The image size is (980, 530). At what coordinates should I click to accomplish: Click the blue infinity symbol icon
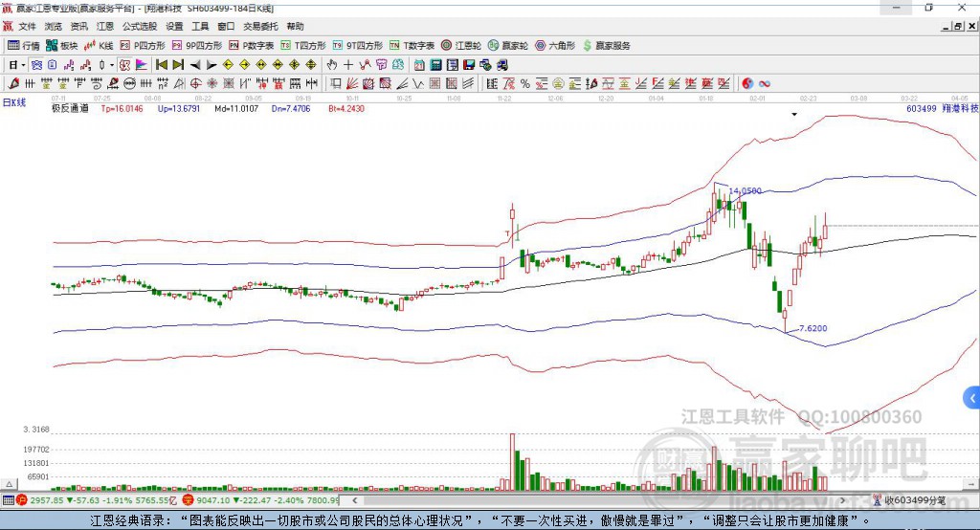tap(765, 83)
